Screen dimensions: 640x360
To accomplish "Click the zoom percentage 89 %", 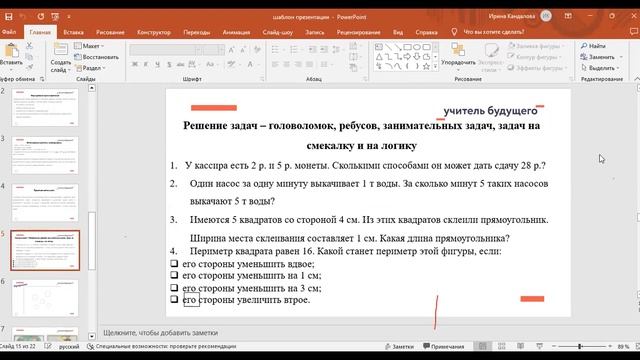I will [x=623, y=347].
